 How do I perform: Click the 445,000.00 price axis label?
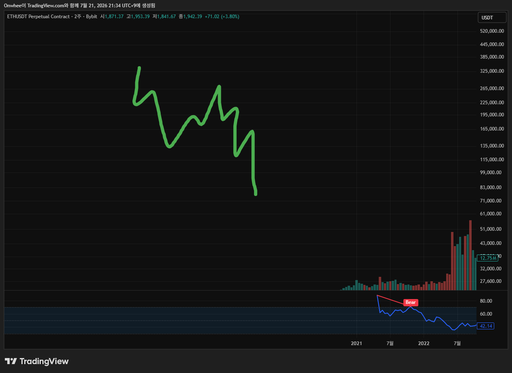492,44
